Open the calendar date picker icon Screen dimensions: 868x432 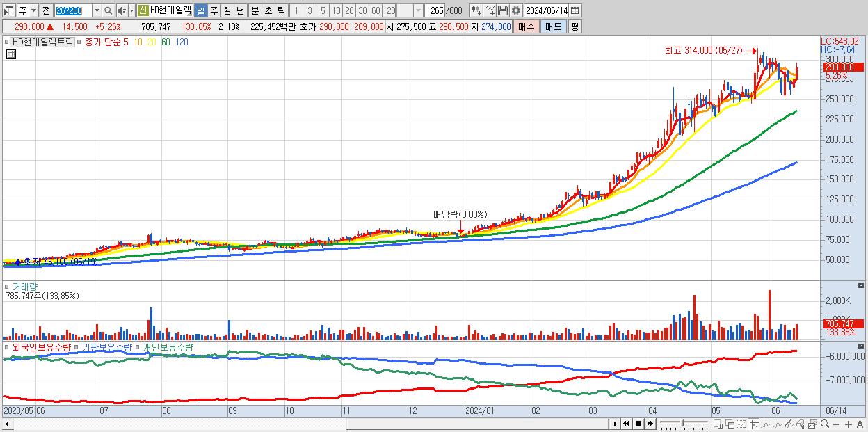(x=574, y=10)
